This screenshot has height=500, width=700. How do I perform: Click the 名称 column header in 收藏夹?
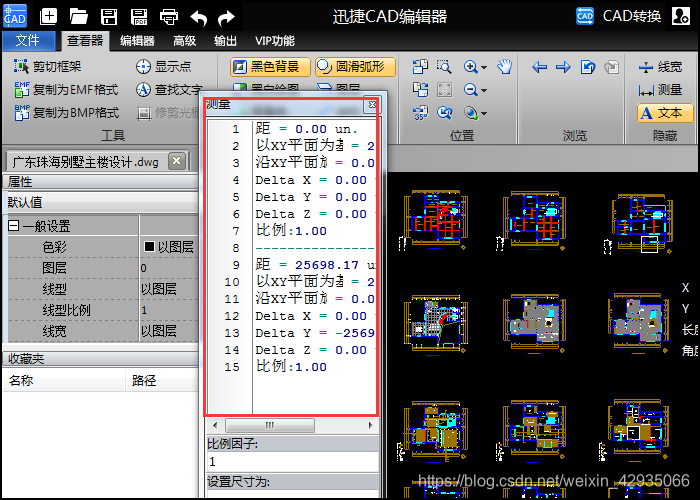tap(64, 381)
